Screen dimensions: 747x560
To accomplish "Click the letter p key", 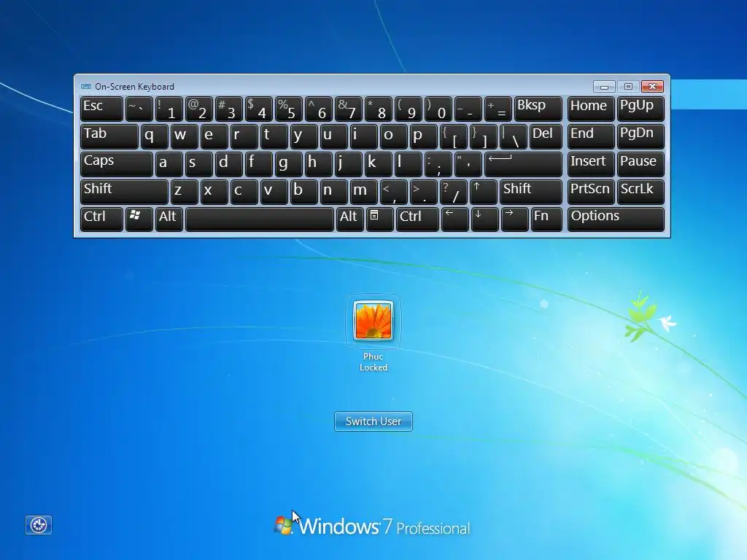I will (x=424, y=136).
